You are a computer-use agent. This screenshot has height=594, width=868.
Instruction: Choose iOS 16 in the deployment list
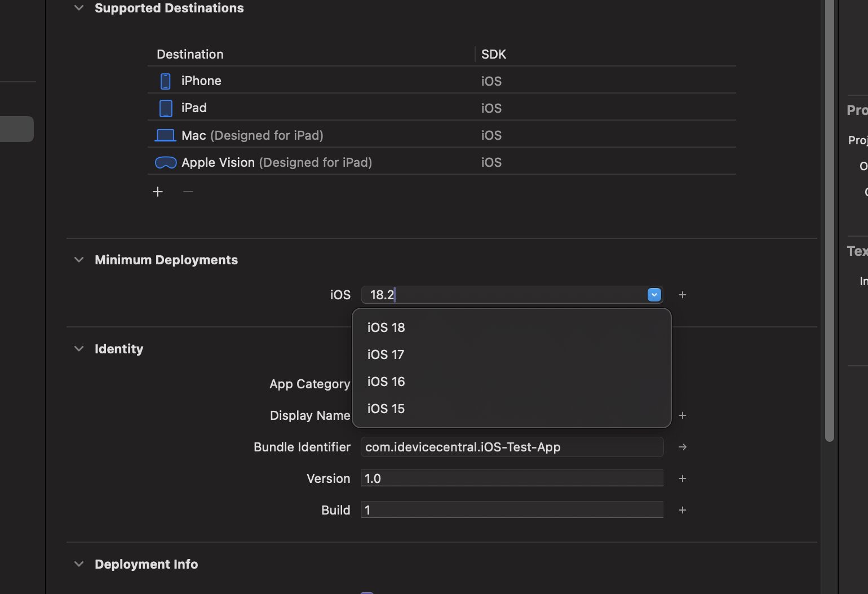pyautogui.click(x=386, y=382)
